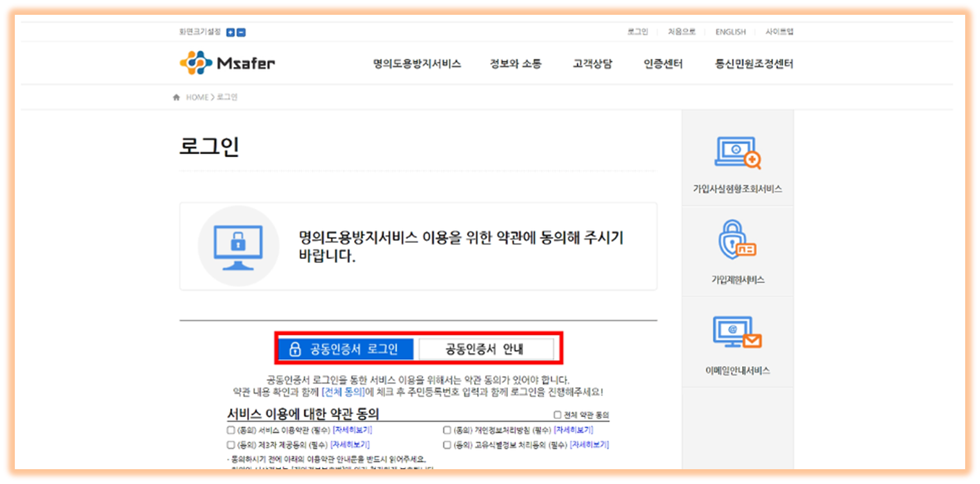Click the 서비스 이용에 대한 약관 동의 heading

(303, 414)
